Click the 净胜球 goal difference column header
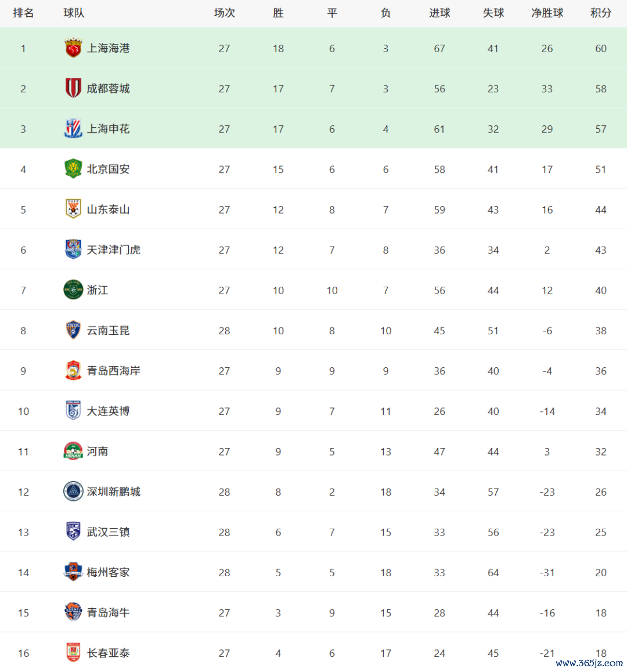This screenshot has height=672, width=627. click(547, 13)
